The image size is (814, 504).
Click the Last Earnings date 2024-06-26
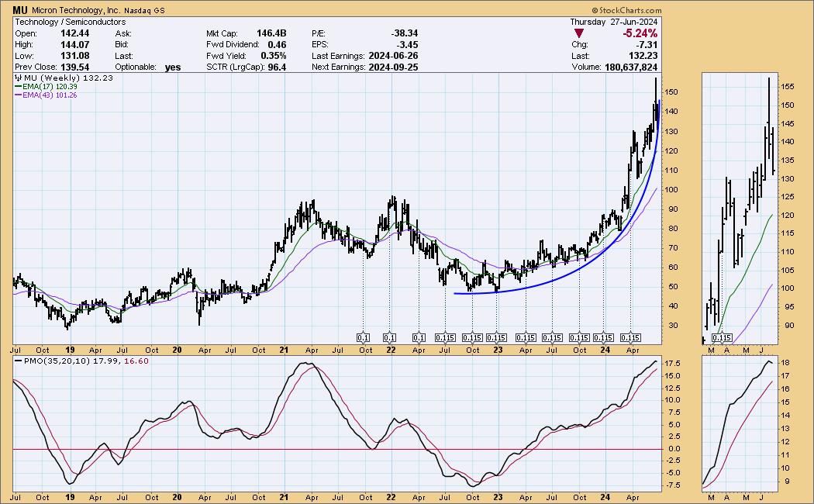pos(393,56)
